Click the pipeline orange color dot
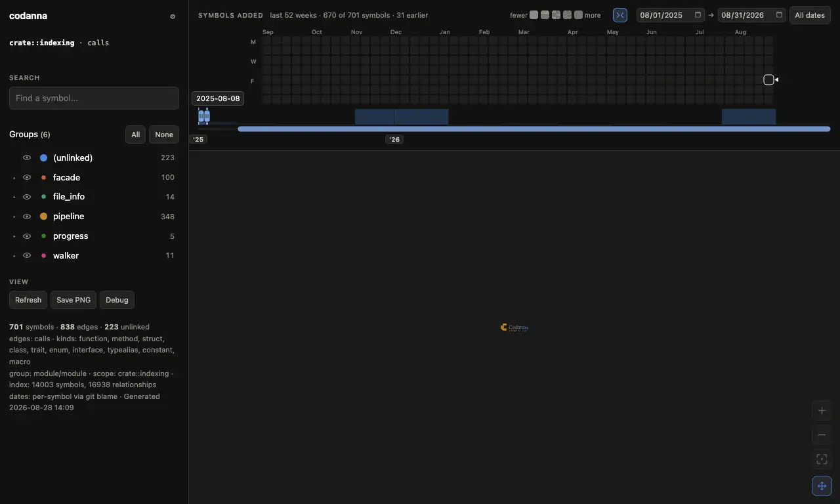Viewport: 840px width, 504px height. tap(43, 217)
